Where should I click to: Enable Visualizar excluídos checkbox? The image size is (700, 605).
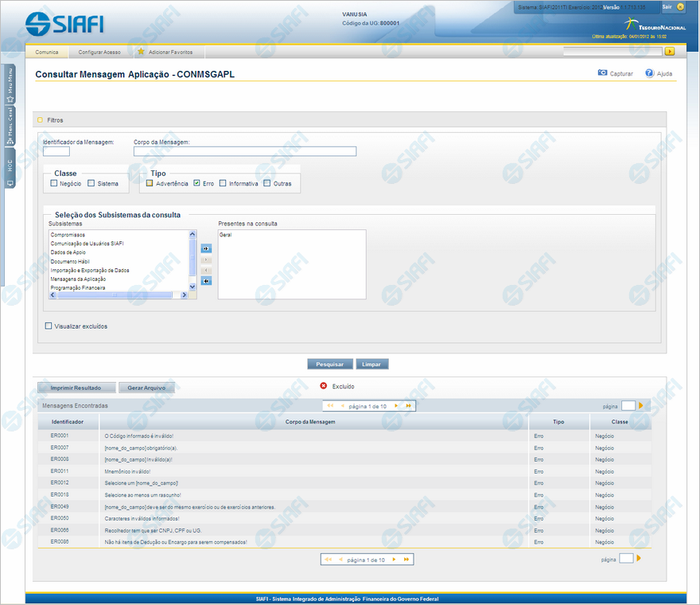[x=49, y=326]
